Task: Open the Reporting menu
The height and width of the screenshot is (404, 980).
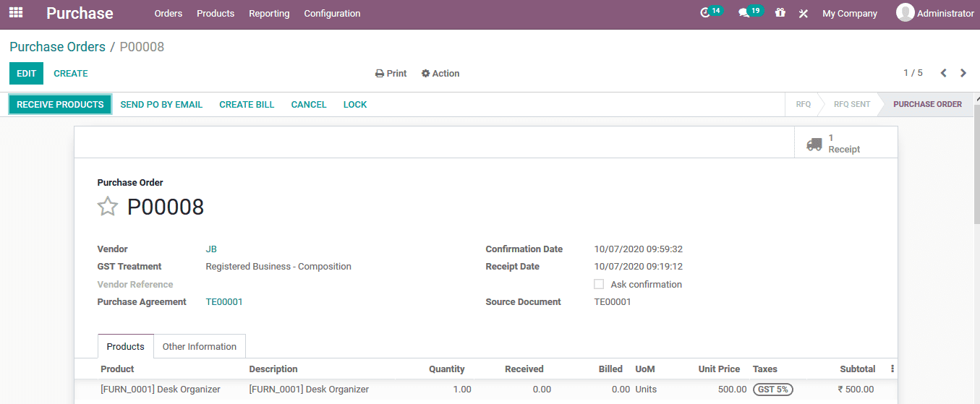Action: pyautogui.click(x=269, y=14)
